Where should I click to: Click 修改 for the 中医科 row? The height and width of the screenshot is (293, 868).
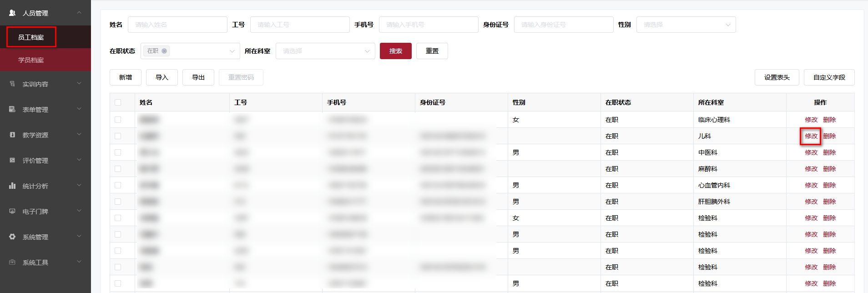click(811, 152)
